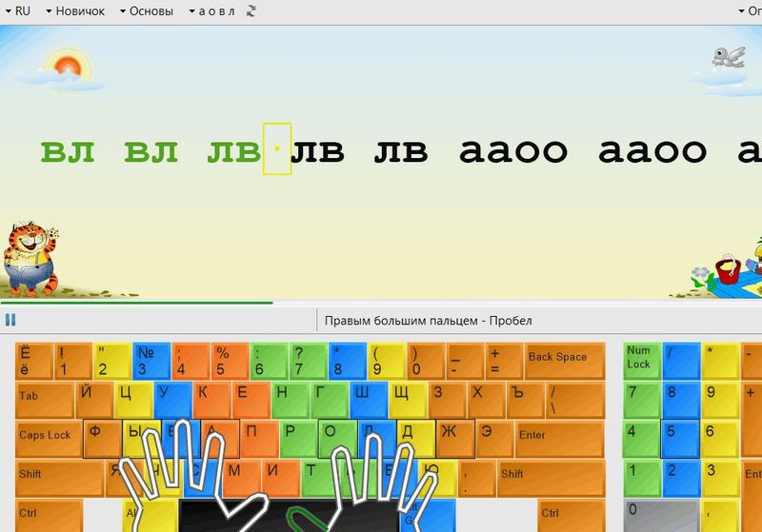The width and height of the screenshot is (762, 532).
Task: Open the Основы course dropdown
Action: click(x=146, y=11)
